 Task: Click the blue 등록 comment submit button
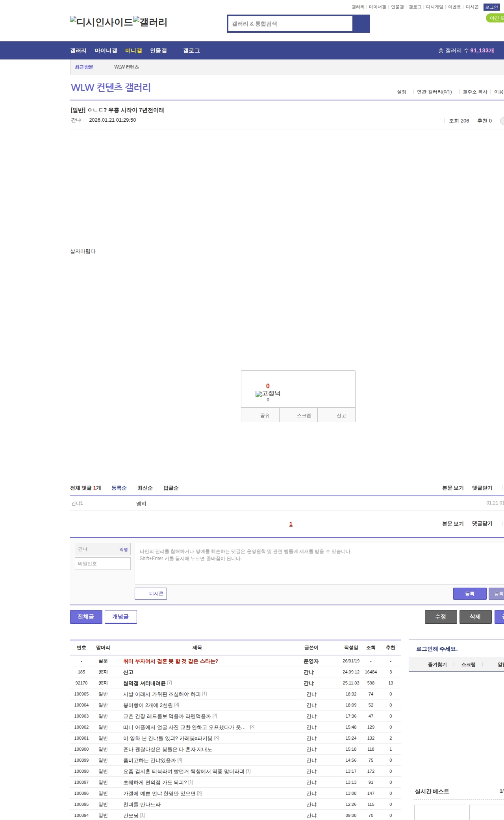(469, 594)
